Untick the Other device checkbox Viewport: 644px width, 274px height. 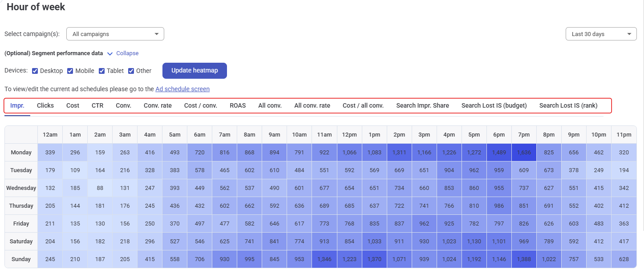pos(131,71)
